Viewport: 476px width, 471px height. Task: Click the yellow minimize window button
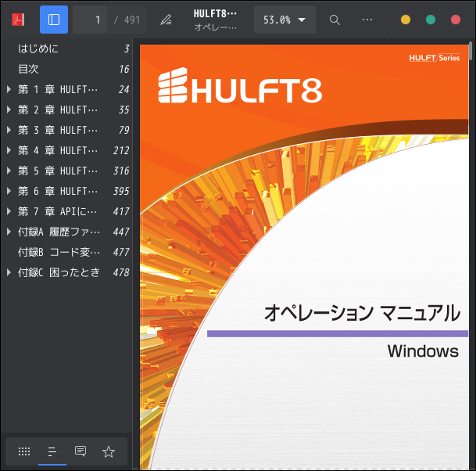click(x=406, y=20)
